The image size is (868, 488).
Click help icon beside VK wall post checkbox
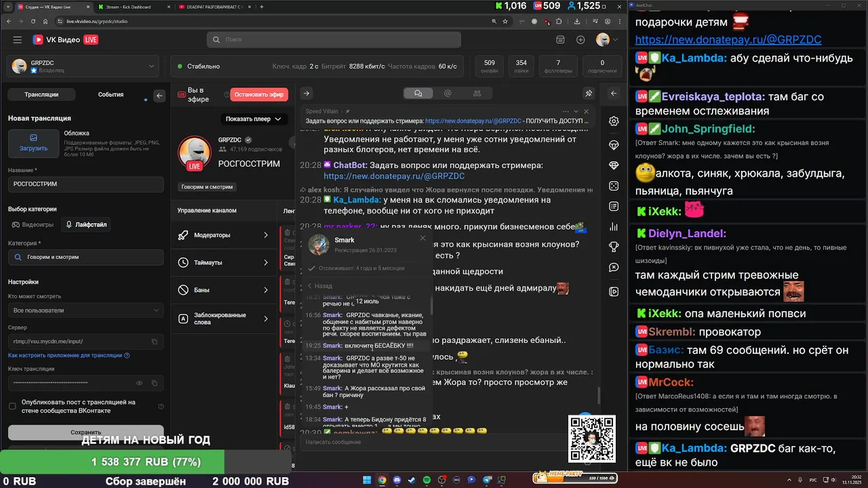(x=161, y=407)
